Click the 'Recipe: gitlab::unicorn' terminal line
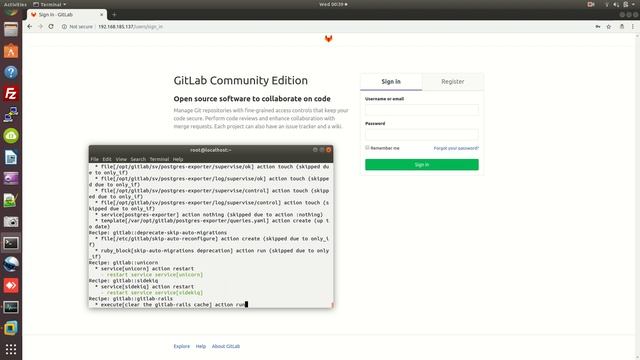 (x=124, y=262)
